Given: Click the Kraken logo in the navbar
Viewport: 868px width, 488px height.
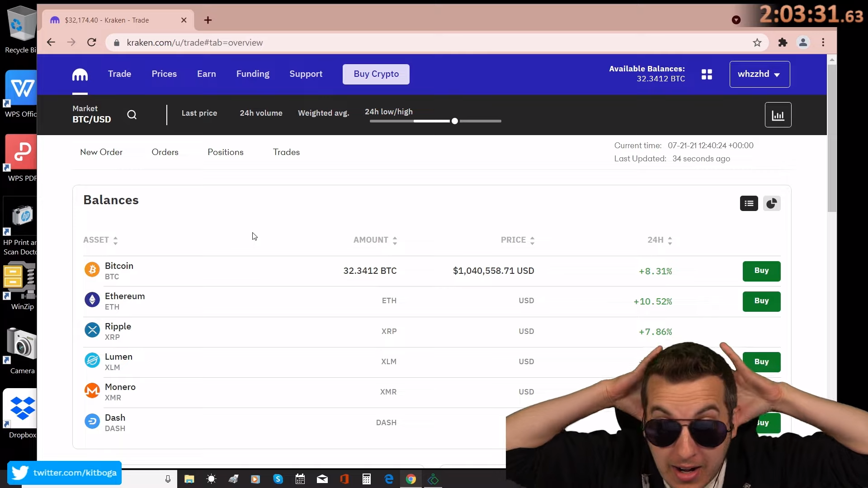Looking at the screenshot, I should click(80, 75).
